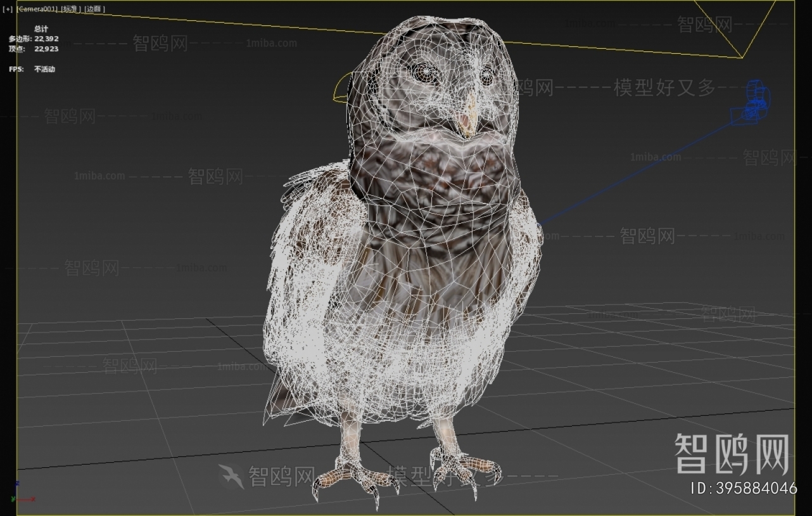Click the FPS status 不活动 text
This screenshot has height=516, width=812.
[x=44, y=69]
